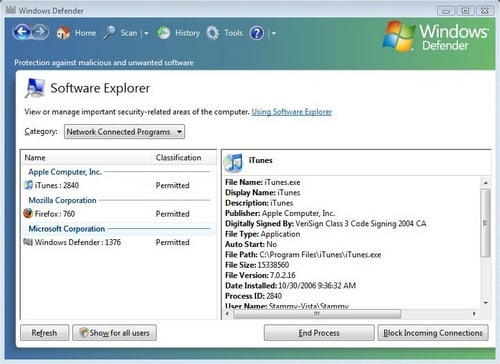Click the Software Explorer heading icon

coord(35,88)
